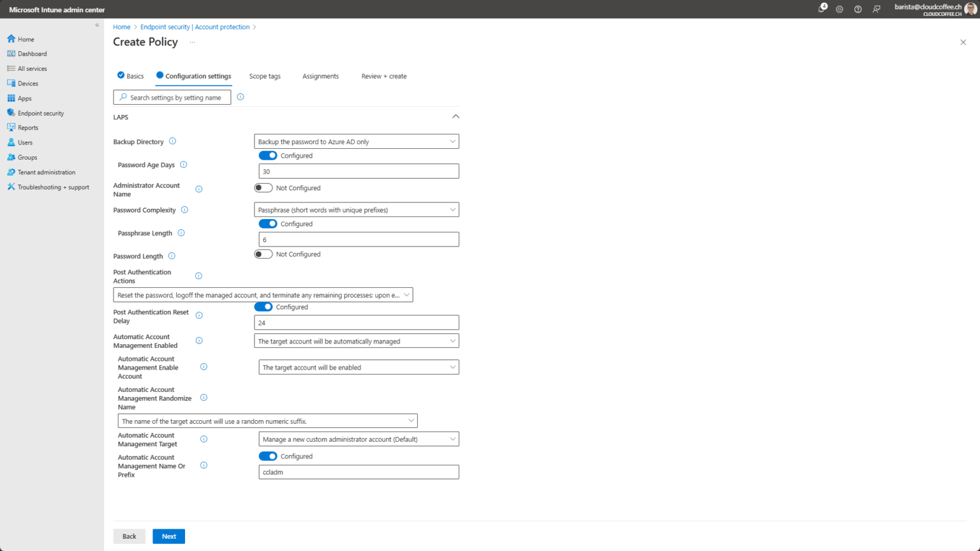Disable the Configured toggle for Password Age Days
This screenshot has height=551, width=980.
pos(268,155)
